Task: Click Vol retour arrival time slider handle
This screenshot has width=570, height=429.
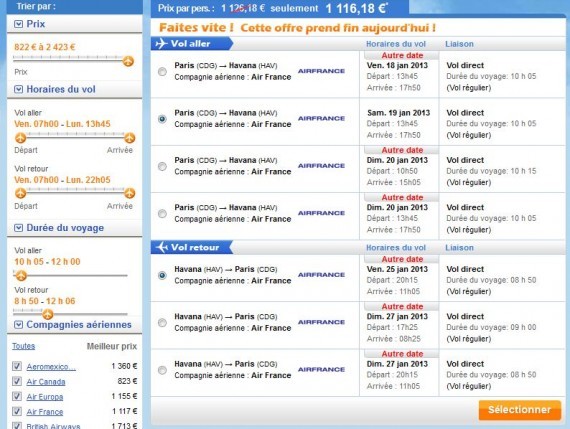Action: click(x=129, y=193)
